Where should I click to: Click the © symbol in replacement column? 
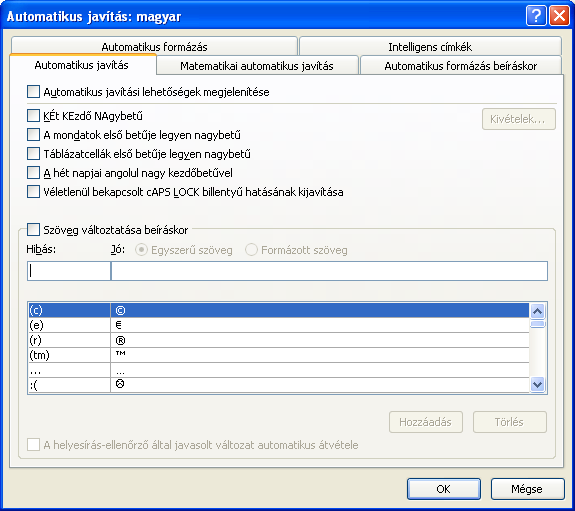pyautogui.click(x=120, y=311)
